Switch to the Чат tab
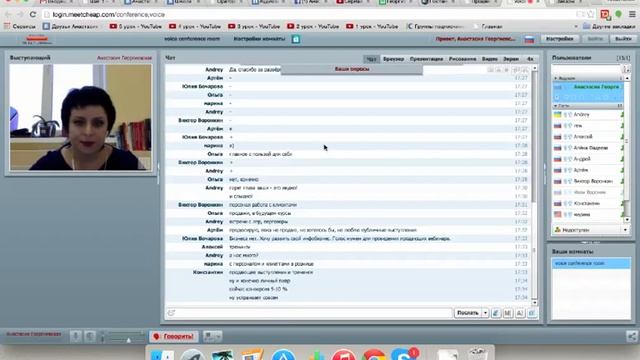 coord(371,59)
